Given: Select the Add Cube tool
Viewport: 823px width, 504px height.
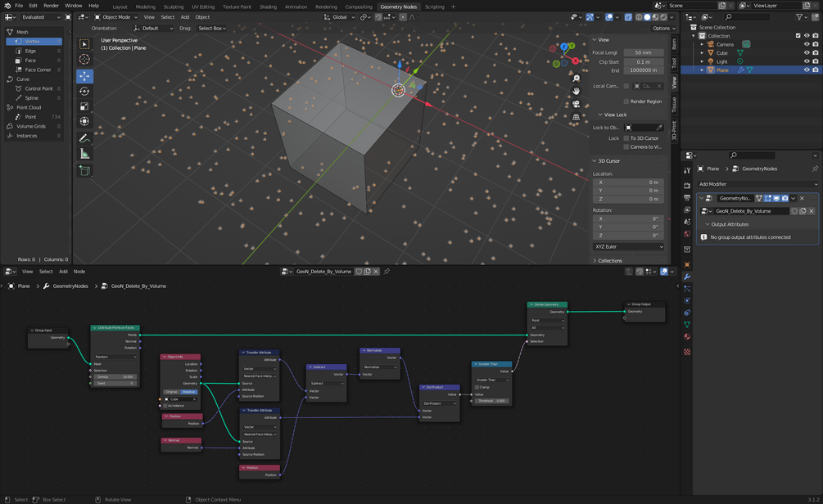Looking at the screenshot, I should (84, 170).
